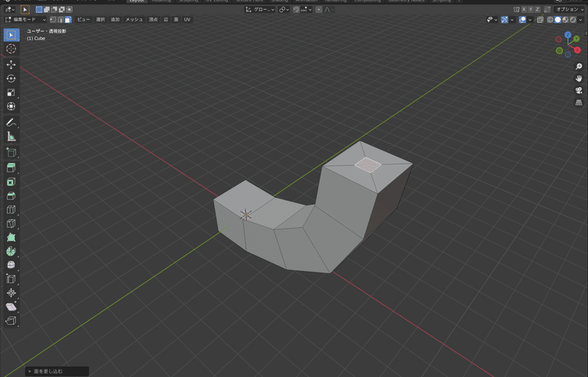
Task: Click the red X axis gizmo ball
Action: [576, 49]
